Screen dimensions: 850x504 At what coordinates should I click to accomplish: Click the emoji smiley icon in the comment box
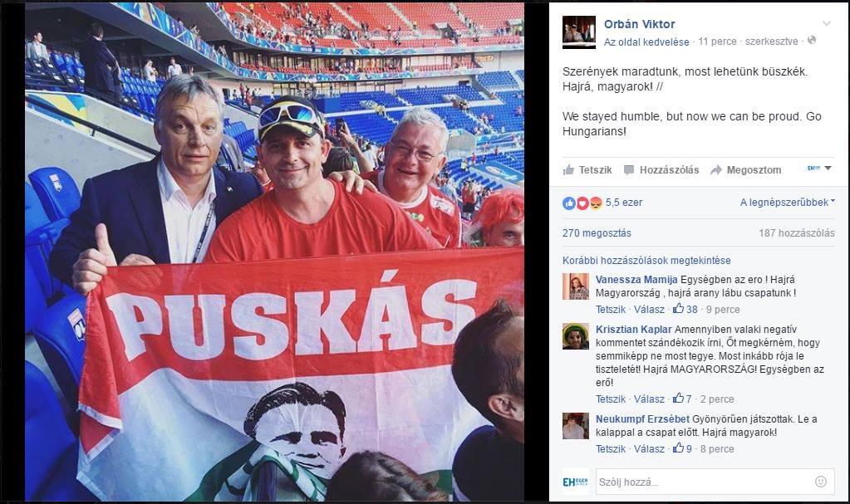click(x=821, y=482)
